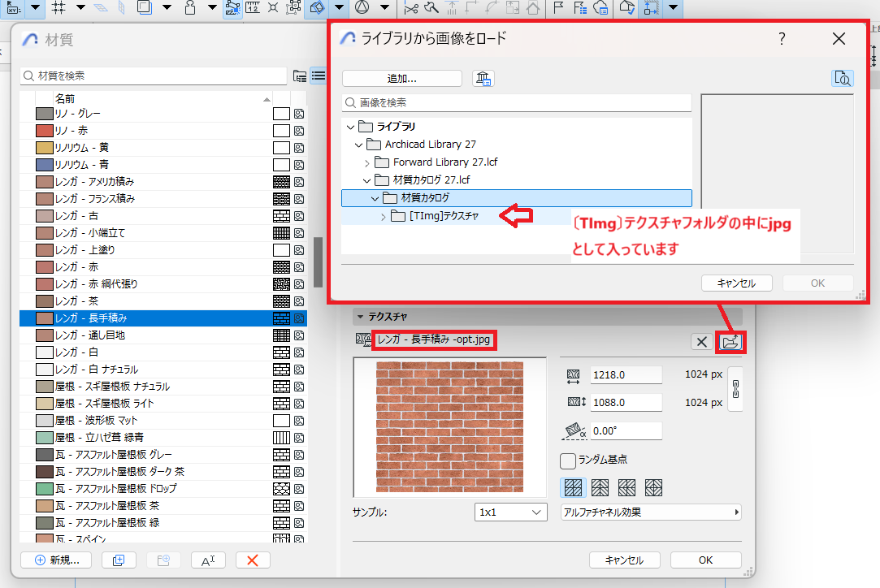Viewport: 880px width, 588px height.
Task: Collapse the テクスチャ section
Action: [360, 317]
